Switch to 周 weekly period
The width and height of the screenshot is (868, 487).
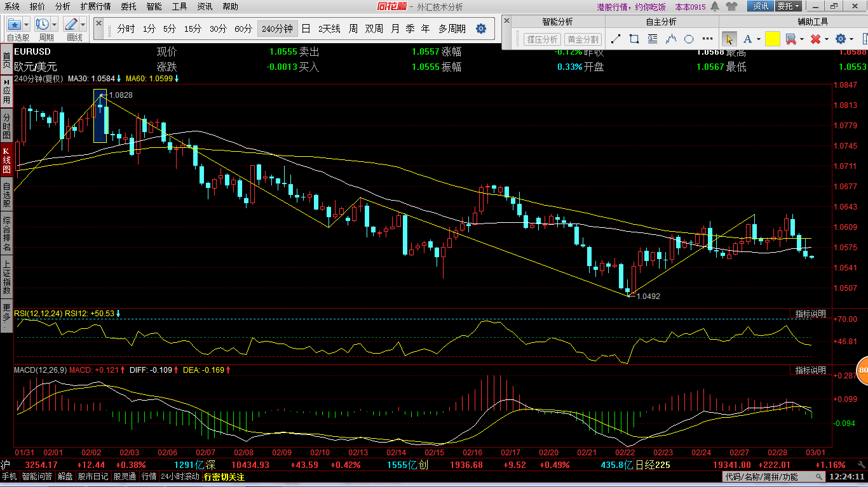pos(353,29)
